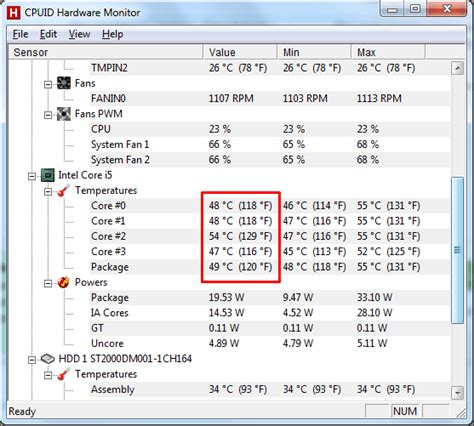This screenshot has height=426, width=474.
Task: Click the flame icon beside Powers
Action: coord(63,282)
